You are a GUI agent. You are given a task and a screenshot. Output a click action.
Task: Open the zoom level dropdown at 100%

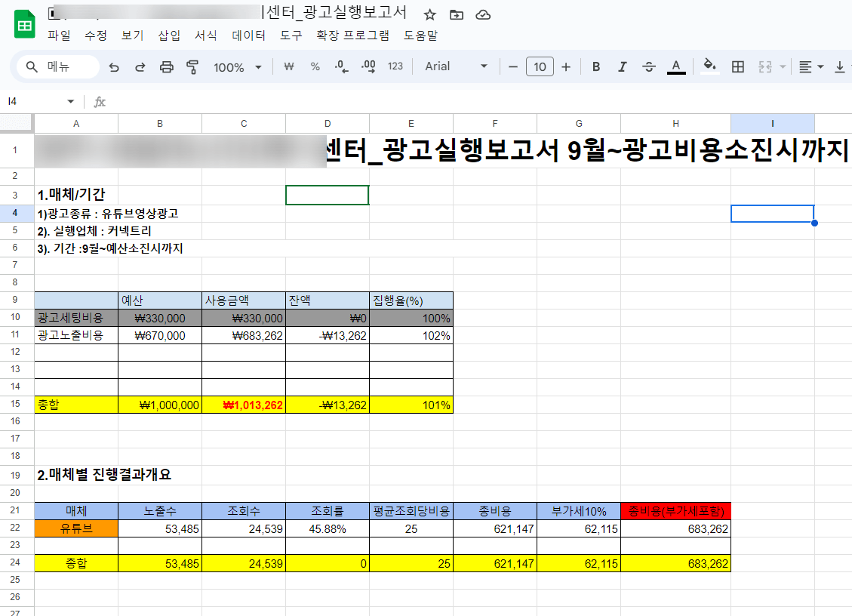(237, 66)
